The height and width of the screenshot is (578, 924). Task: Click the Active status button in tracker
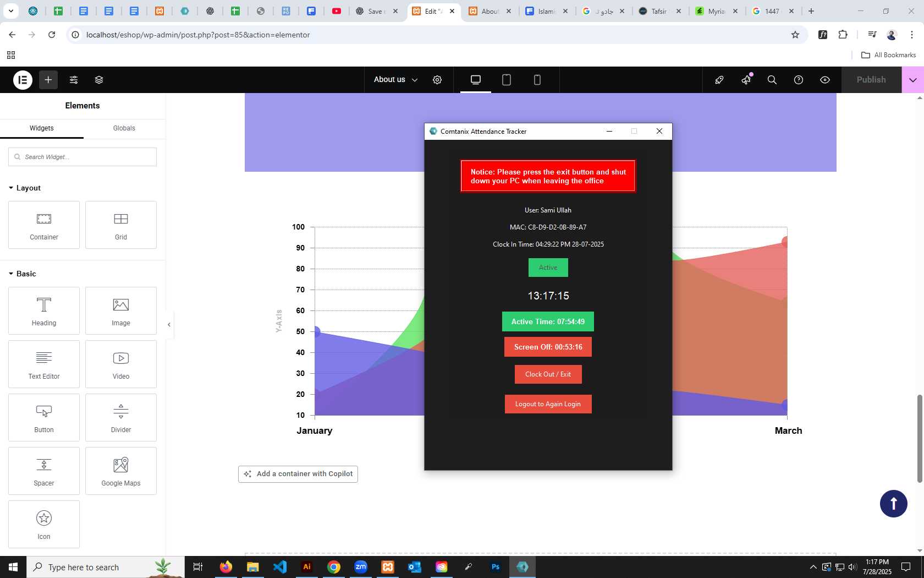pyautogui.click(x=548, y=268)
